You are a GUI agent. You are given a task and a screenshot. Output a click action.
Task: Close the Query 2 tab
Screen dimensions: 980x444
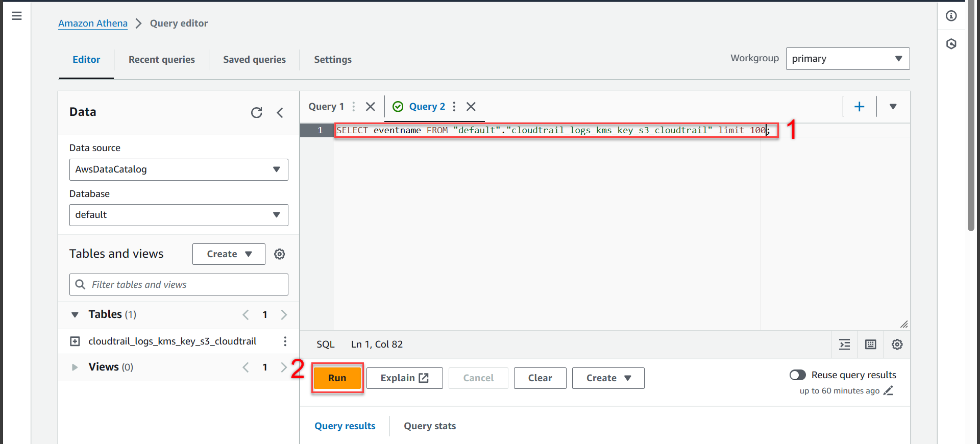click(x=471, y=107)
